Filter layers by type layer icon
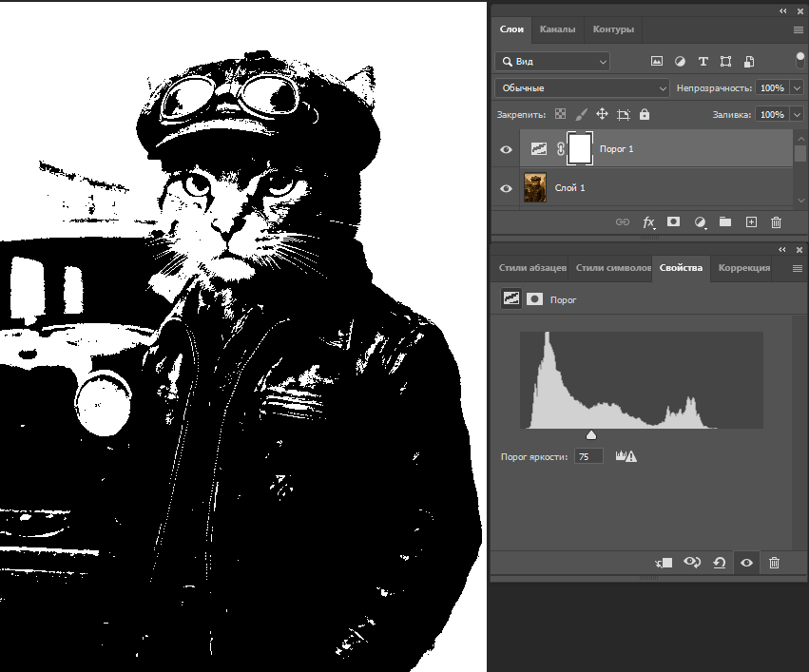809x672 pixels. click(703, 62)
